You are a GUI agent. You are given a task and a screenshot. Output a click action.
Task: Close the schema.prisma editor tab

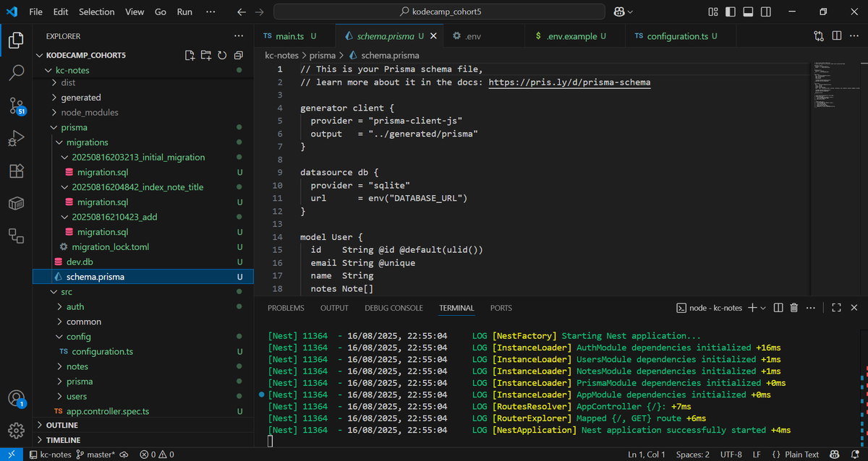pos(434,35)
